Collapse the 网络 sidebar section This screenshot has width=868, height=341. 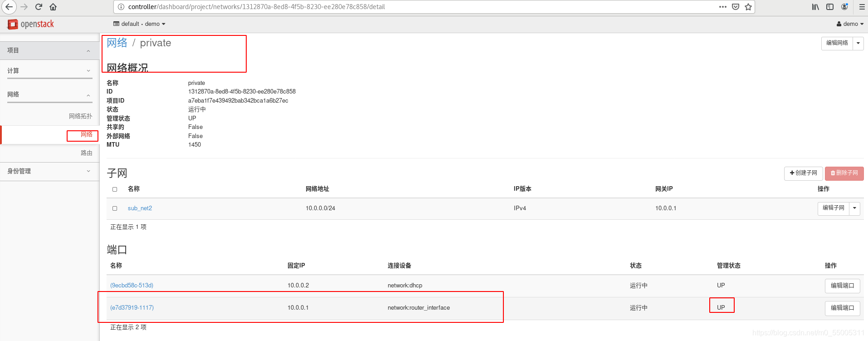[x=49, y=94]
